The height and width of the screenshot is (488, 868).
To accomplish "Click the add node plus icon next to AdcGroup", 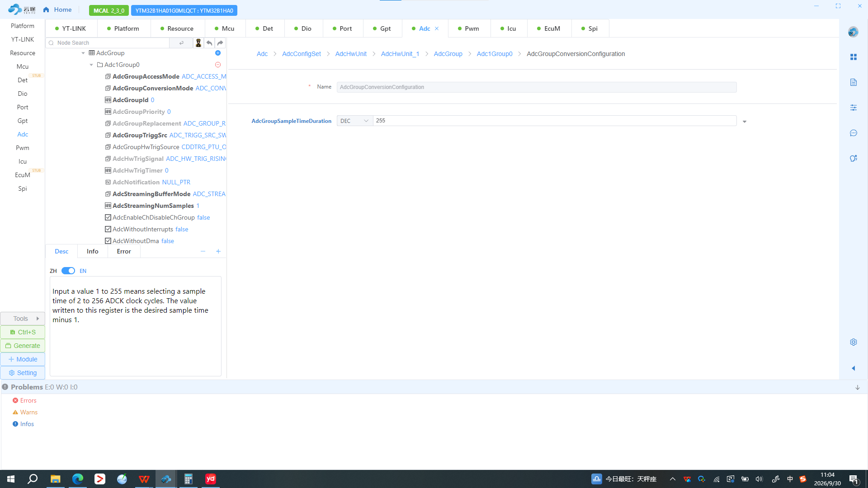I will [x=218, y=53].
